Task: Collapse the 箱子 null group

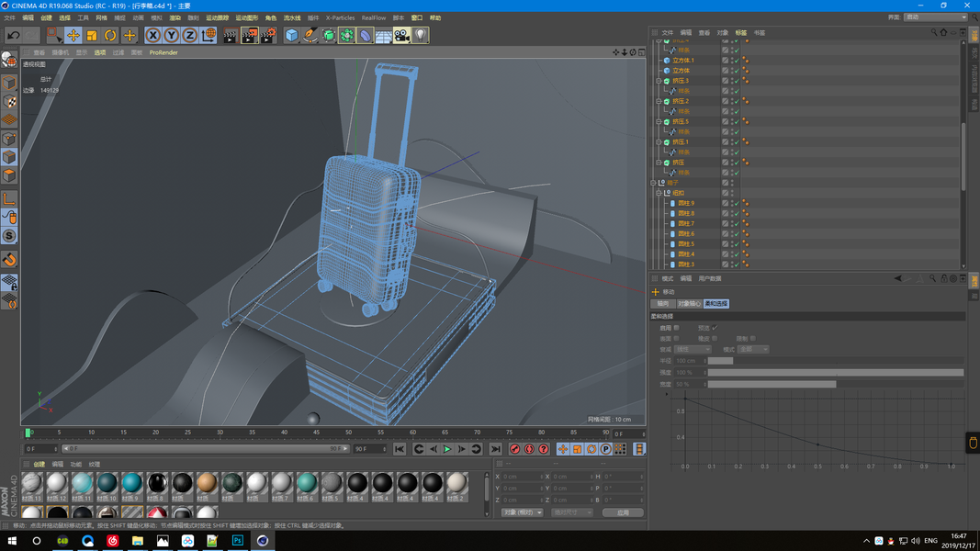Action: (x=653, y=183)
